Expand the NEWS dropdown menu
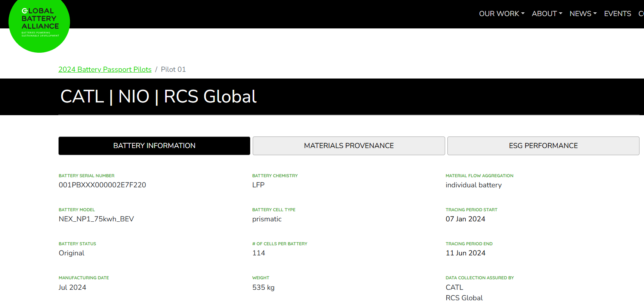This screenshot has width=644, height=304. click(583, 14)
